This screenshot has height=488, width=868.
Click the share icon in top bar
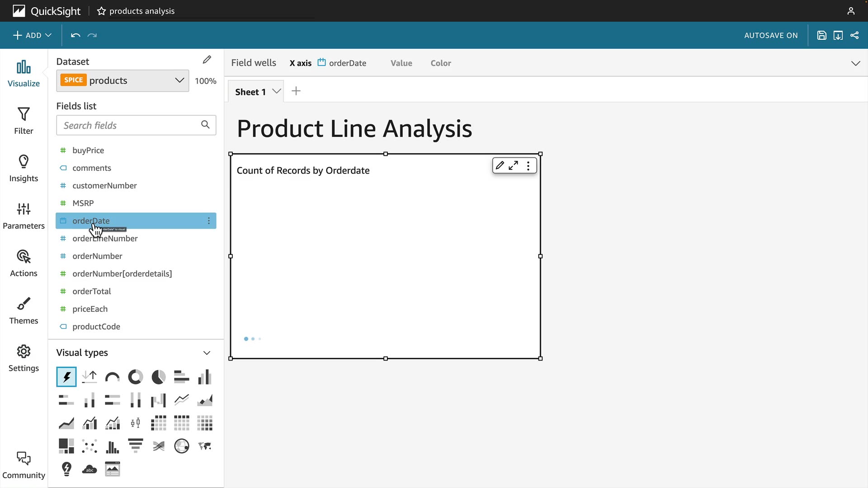pyautogui.click(x=854, y=35)
